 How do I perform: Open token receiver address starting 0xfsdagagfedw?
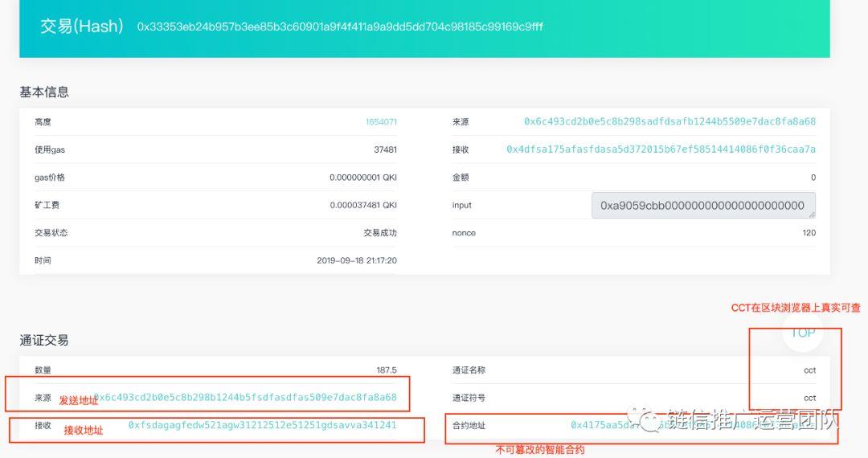pos(262,425)
